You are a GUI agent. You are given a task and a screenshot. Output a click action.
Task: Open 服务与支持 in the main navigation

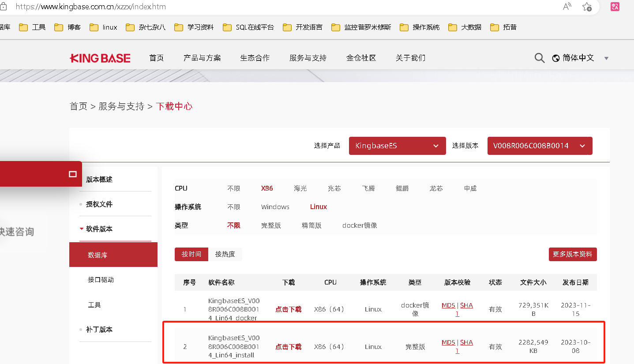pyautogui.click(x=308, y=58)
